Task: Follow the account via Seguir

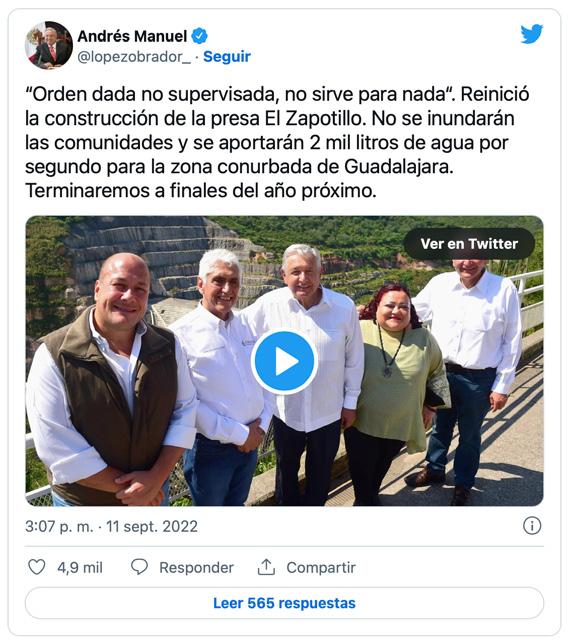Action: tap(227, 57)
